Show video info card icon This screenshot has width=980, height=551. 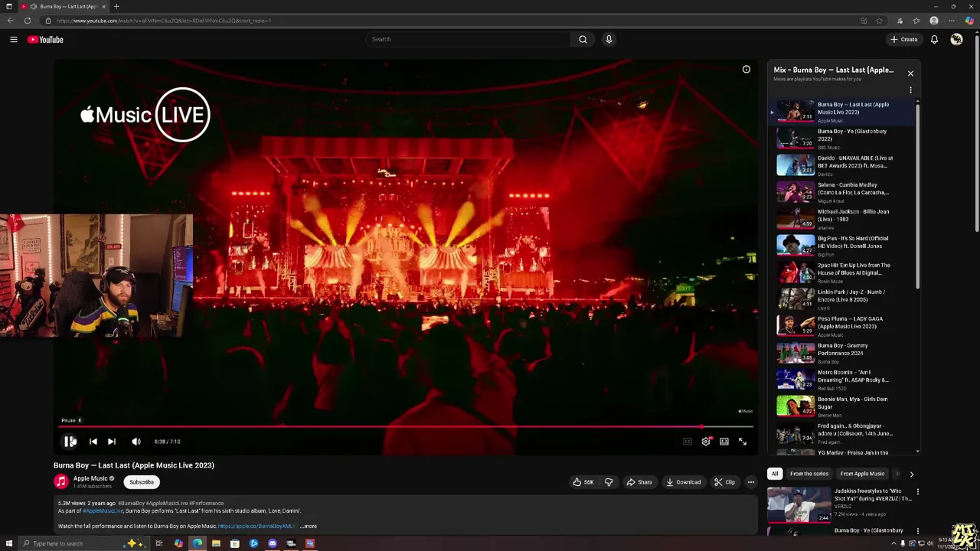point(746,70)
